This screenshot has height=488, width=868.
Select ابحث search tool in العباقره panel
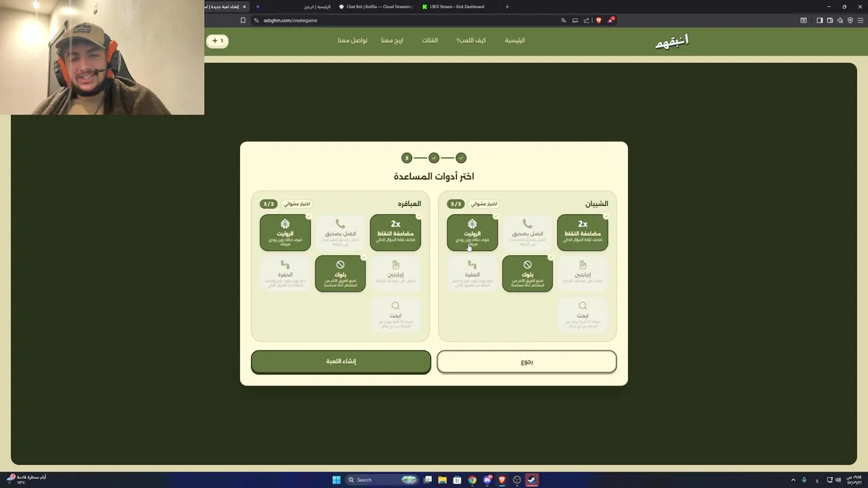395,315
